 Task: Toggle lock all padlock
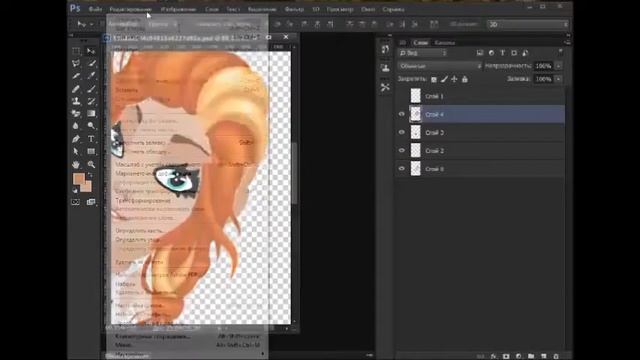pos(465,79)
